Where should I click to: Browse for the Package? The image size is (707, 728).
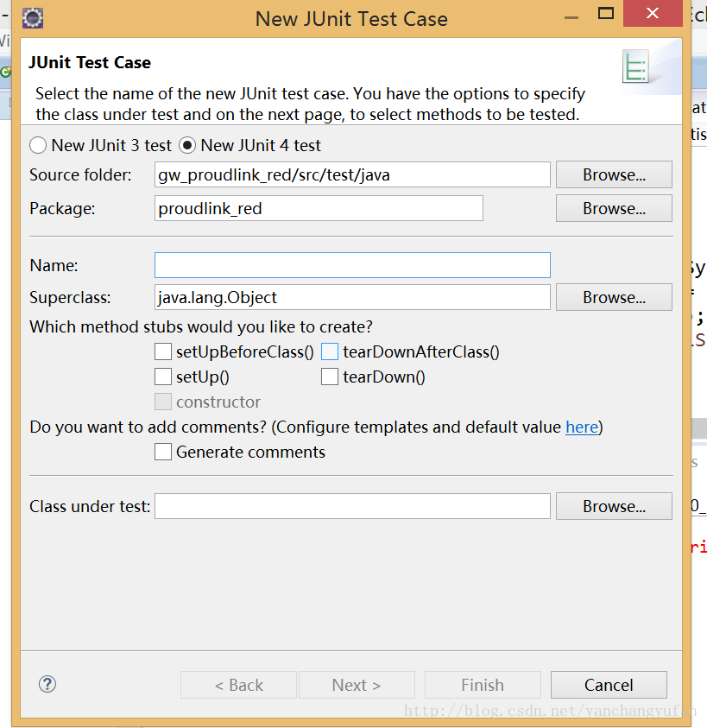pos(614,208)
